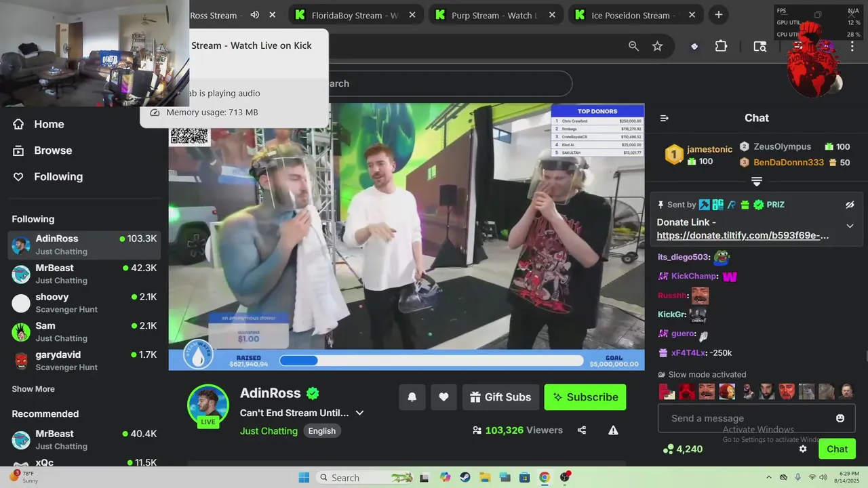Send message with Chat button
The image size is (868, 488).
(x=837, y=449)
